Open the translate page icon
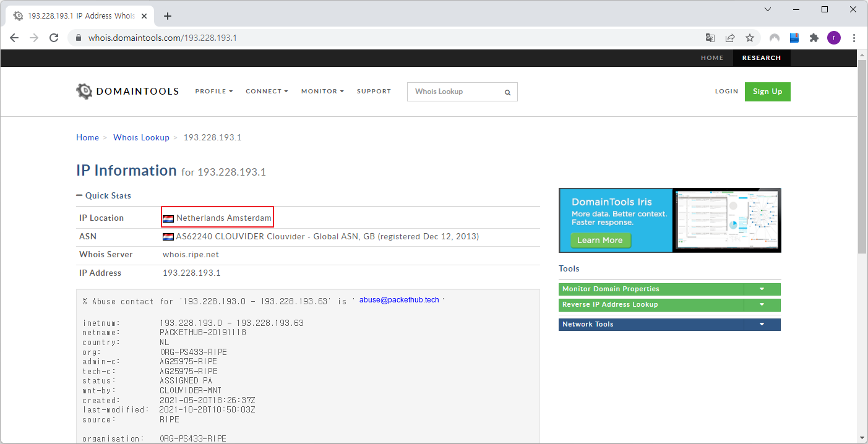The height and width of the screenshot is (444, 868). pyautogui.click(x=710, y=38)
